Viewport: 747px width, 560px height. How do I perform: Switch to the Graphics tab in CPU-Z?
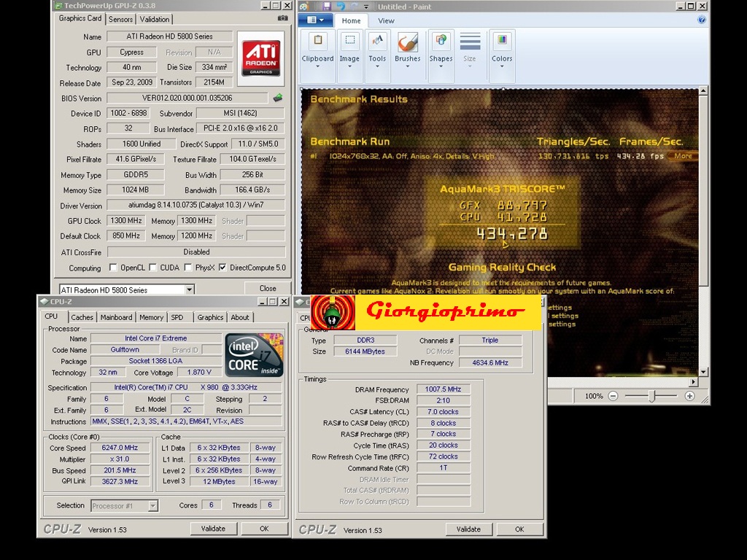[210, 317]
